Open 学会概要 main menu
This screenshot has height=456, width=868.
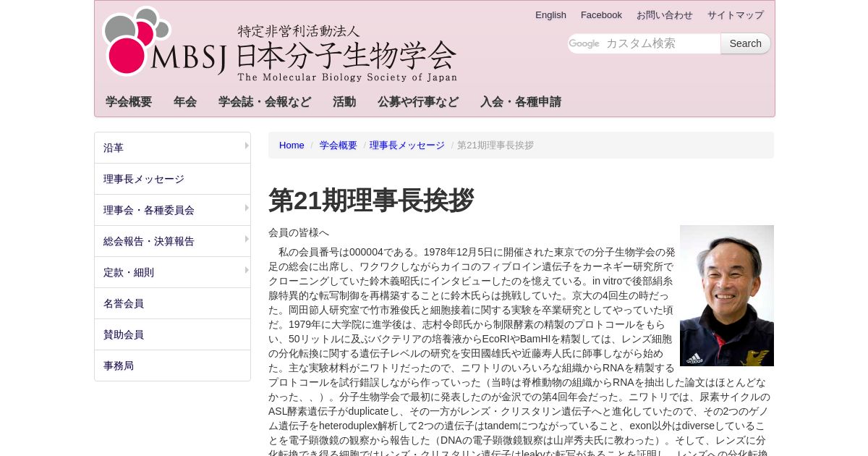pos(129,102)
